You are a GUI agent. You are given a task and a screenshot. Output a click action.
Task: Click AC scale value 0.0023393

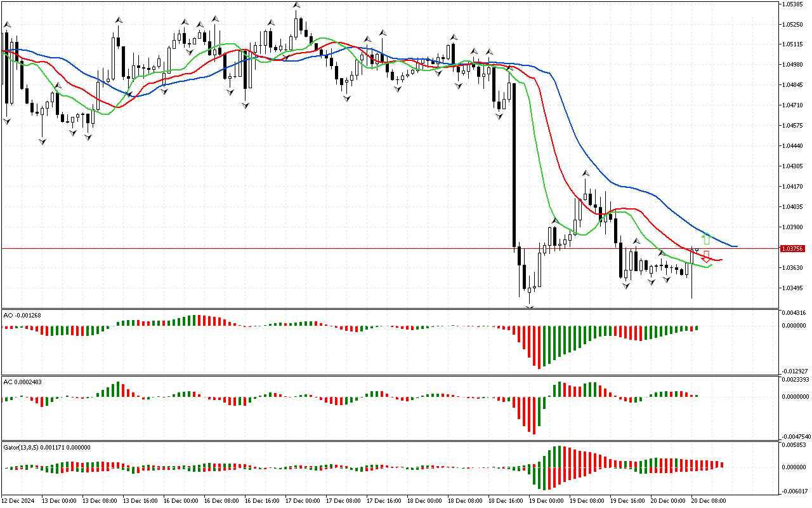pyautogui.click(x=795, y=380)
